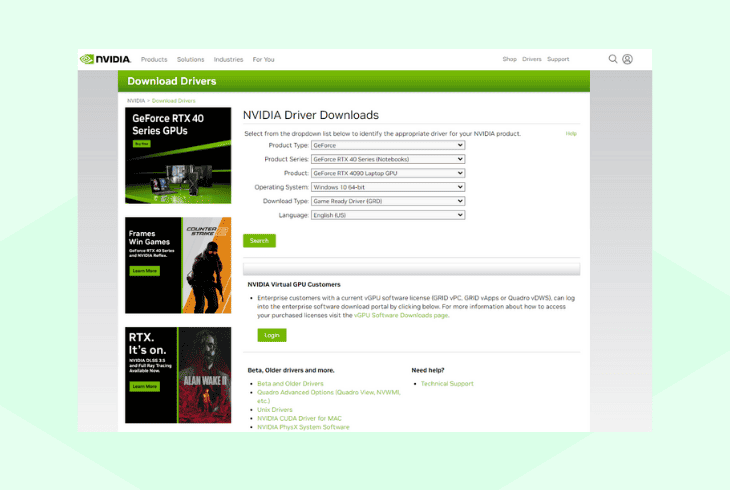Open vGPU Software Downloads page link
This screenshot has width=730, height=490.
coord(401,315)
